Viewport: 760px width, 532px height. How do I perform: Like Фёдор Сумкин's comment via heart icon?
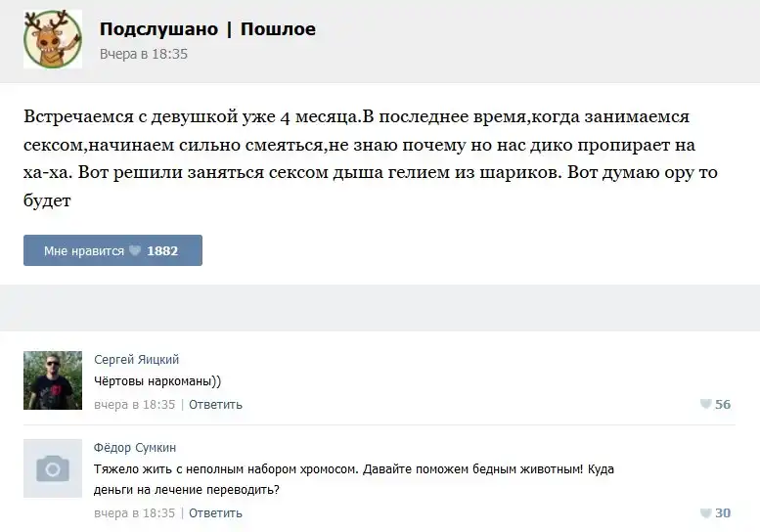click(705, 512)
